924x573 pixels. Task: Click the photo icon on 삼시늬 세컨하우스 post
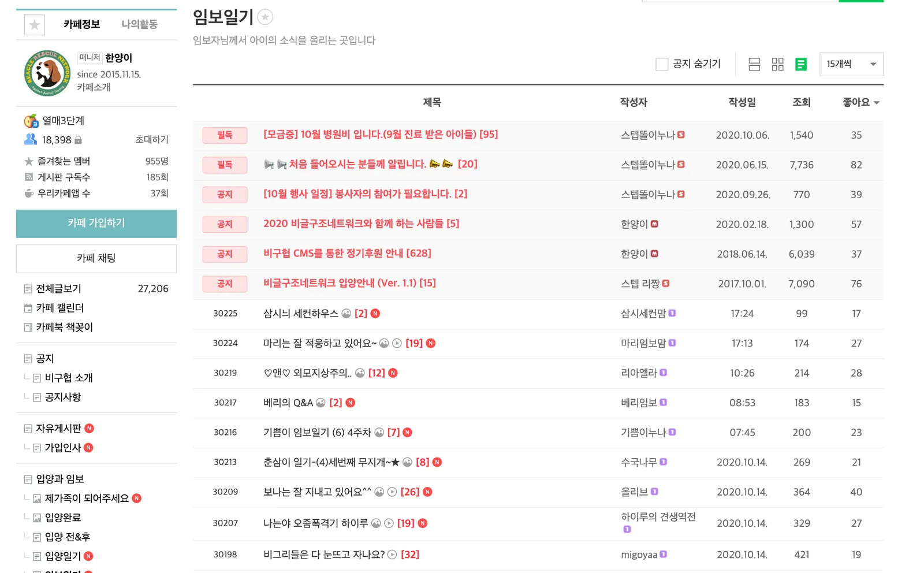pos(346,314)
